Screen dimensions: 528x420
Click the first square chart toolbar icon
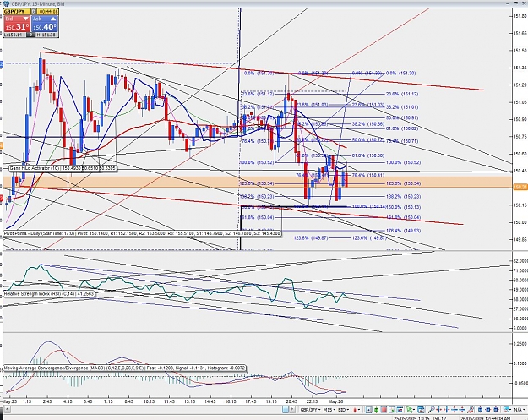pyautogui.click(x=368, y=410)
